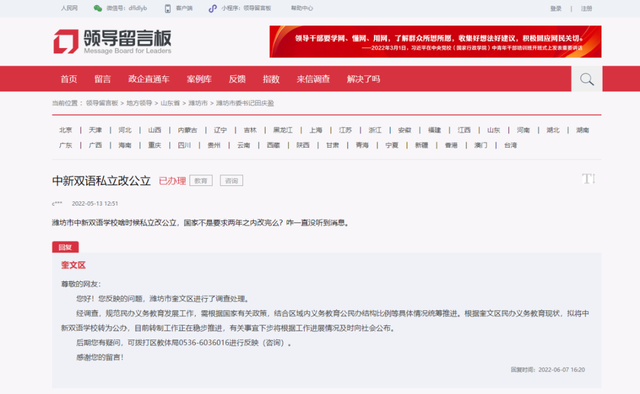Go to 首页 in navigation bar
640x394 pixels.
pos(69,79)
